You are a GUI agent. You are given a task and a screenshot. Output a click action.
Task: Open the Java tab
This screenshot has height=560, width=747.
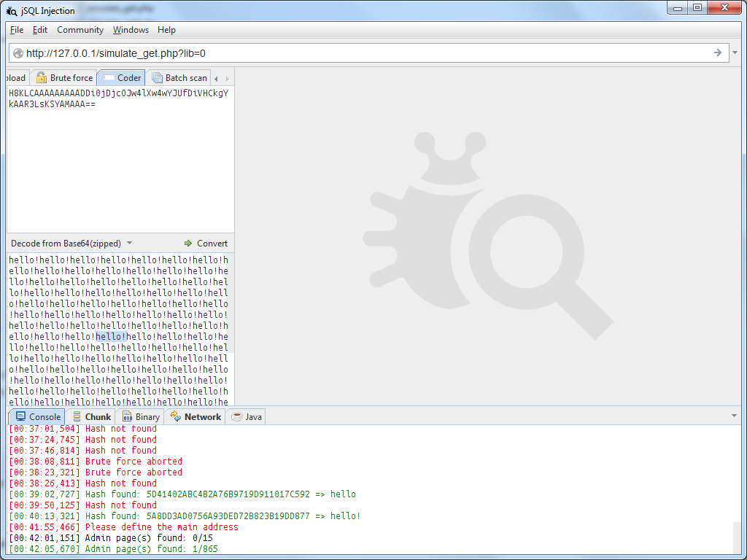(x=247, y=416)
